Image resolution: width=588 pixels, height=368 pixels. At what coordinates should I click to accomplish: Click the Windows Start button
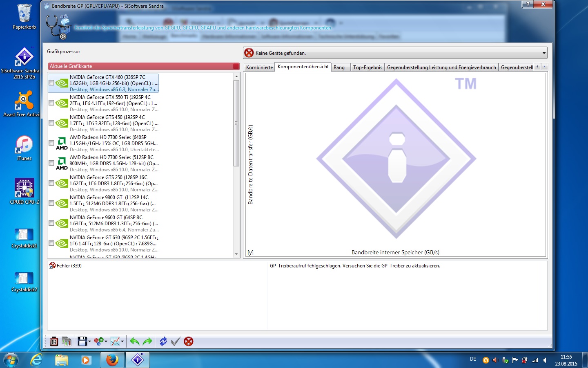click(11, 360)
